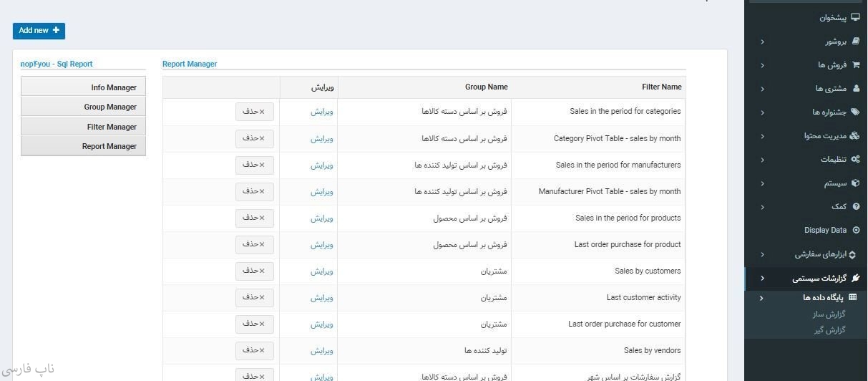Click the content management cubes icon

click(x=854, y=136)
